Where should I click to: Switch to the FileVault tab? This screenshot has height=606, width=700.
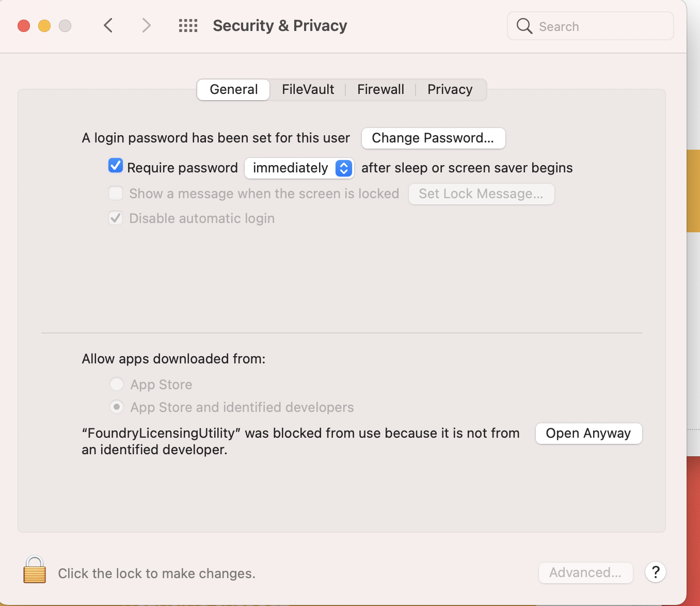pos(308,89)
